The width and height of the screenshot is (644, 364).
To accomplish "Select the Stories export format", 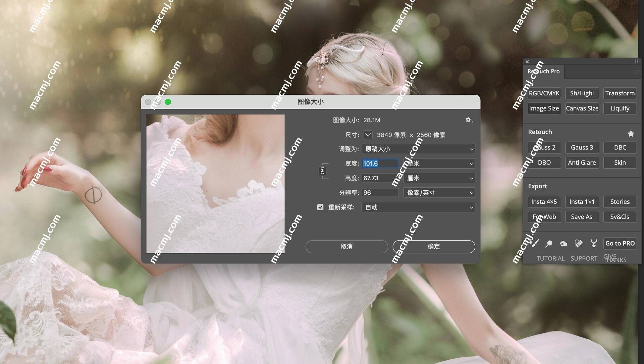I will [619, 201].
